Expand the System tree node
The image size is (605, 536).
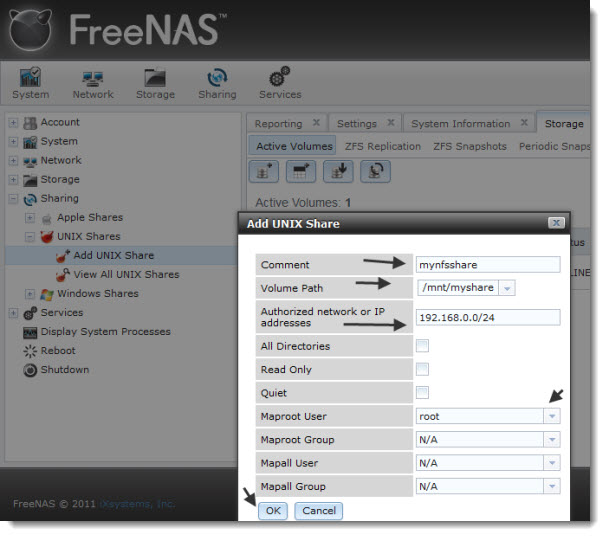[13, 142]
